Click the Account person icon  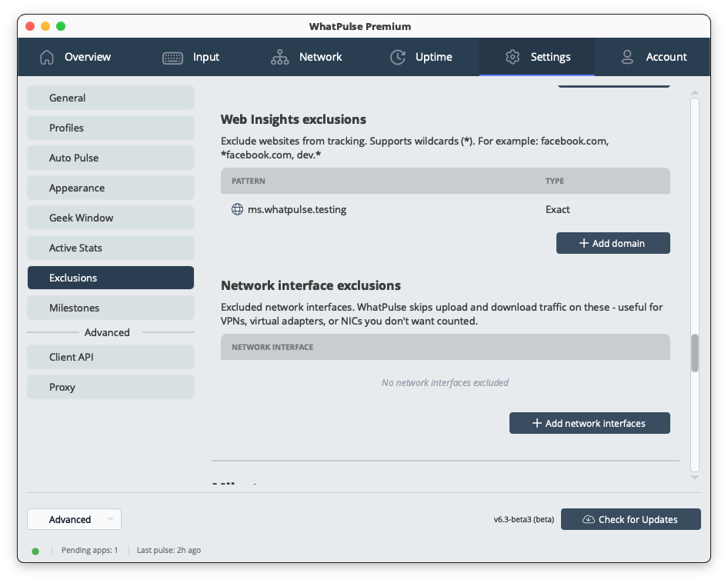pos(627,57)
